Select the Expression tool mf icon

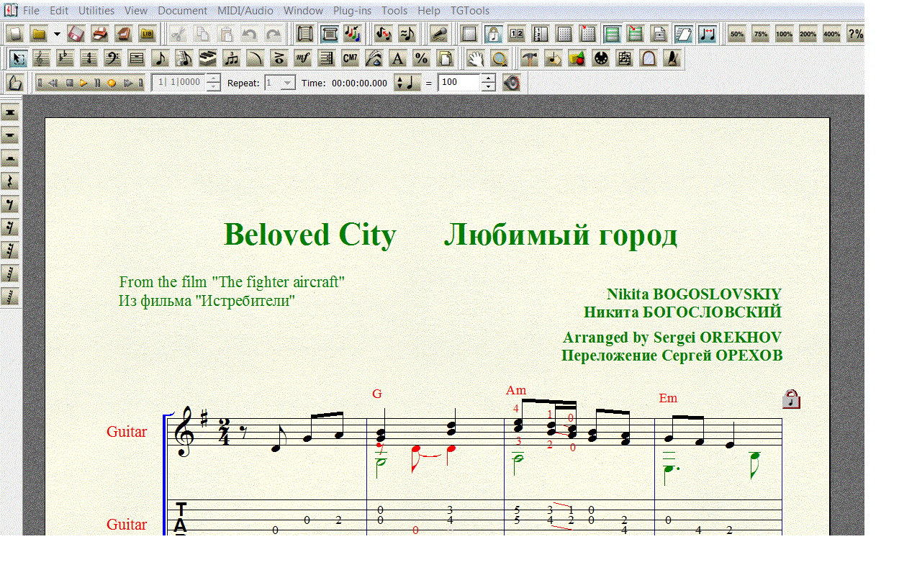click(x=303, y=58)
